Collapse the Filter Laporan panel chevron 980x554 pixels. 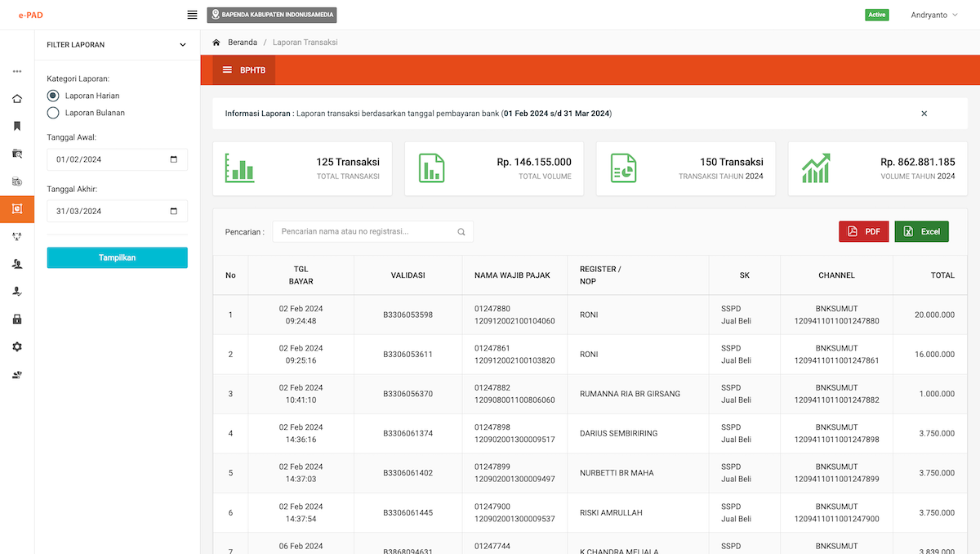[182, 45]
